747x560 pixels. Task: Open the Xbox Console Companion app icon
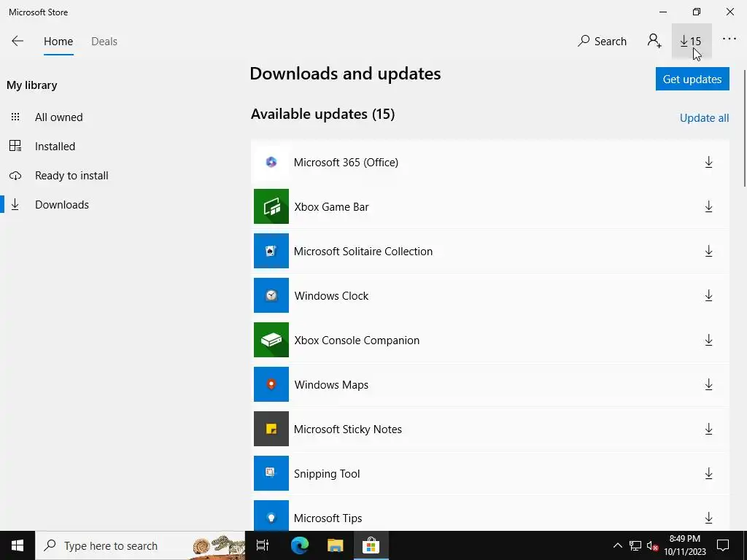click(x=271, y=340)
